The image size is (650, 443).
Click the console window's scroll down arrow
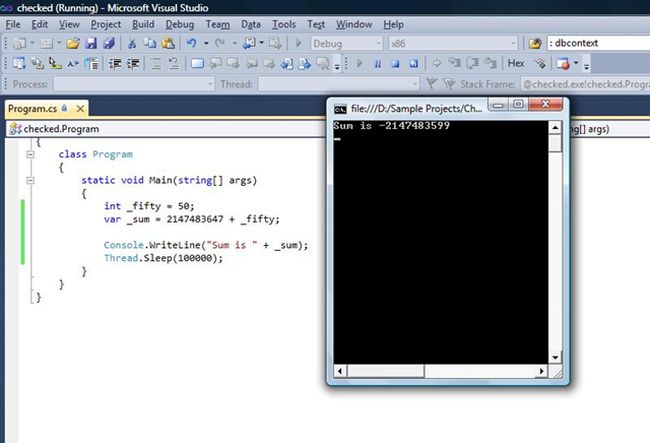pos(555,358)
